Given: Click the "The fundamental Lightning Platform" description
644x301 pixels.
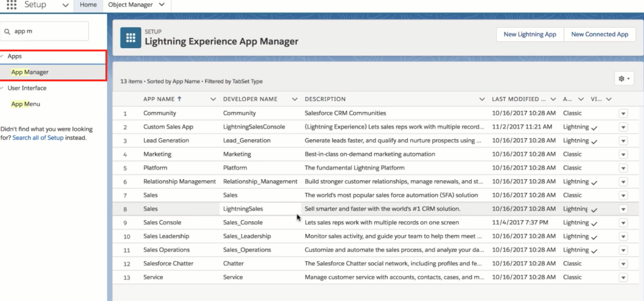Looking at the screenshot, I should (354, 168).
